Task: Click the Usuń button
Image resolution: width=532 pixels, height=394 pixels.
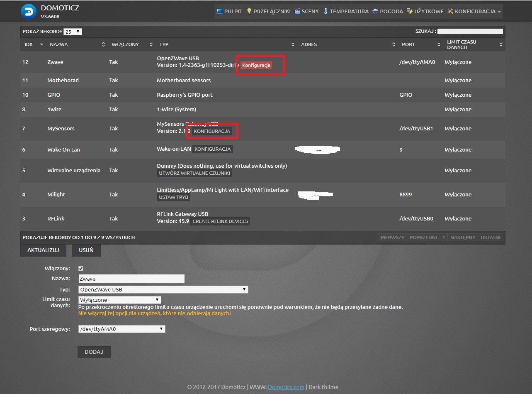Action: pos(86,250)
